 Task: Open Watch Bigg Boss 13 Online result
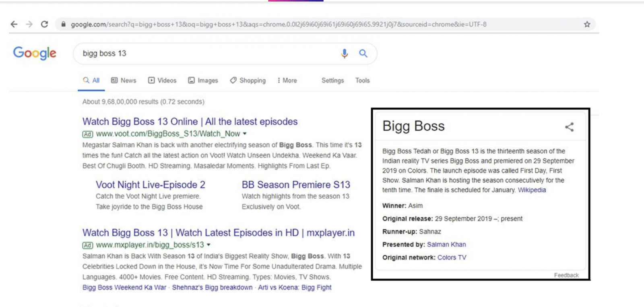click(190, 122)
